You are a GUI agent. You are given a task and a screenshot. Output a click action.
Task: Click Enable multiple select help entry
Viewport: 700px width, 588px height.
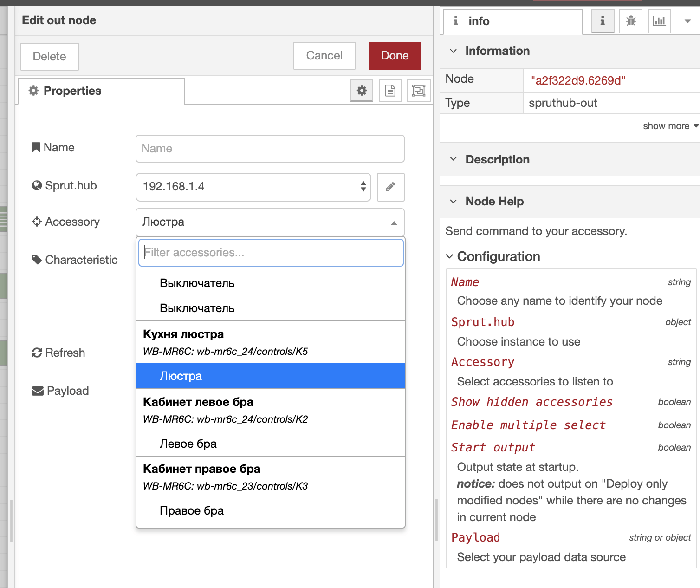[x=529, y=425]
